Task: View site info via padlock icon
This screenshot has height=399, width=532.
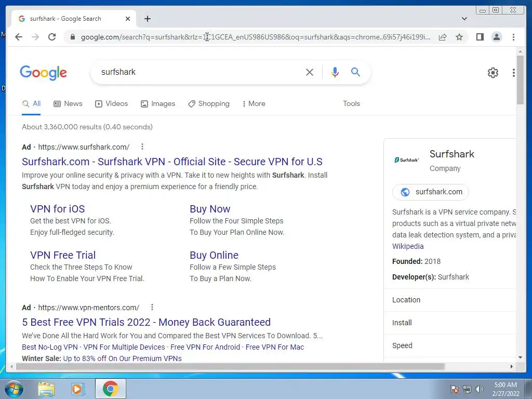Action: [x=72, y=37]
